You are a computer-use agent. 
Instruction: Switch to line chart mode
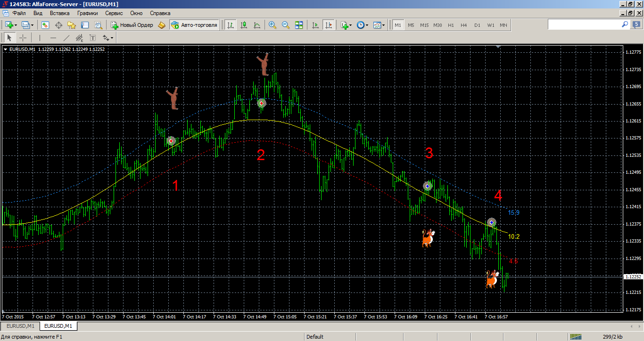[257, 25]
